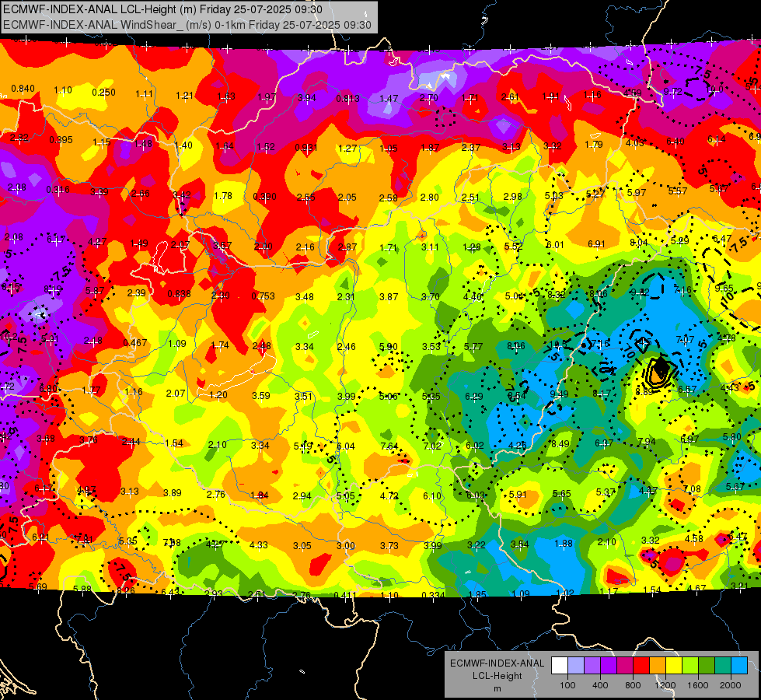The width and height of the screenshot is (761, 700).
Task: Click the 0.250 wind shear value
Action: [104, 93]
